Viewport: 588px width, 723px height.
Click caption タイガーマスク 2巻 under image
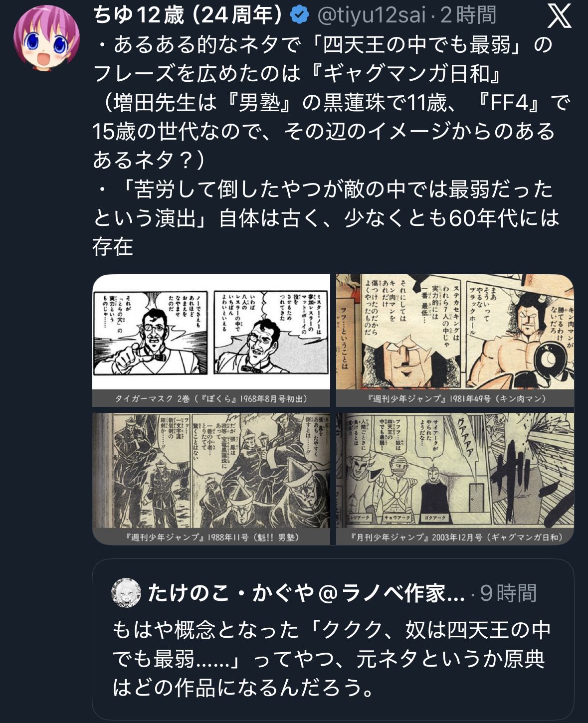[x=211, y=399]
